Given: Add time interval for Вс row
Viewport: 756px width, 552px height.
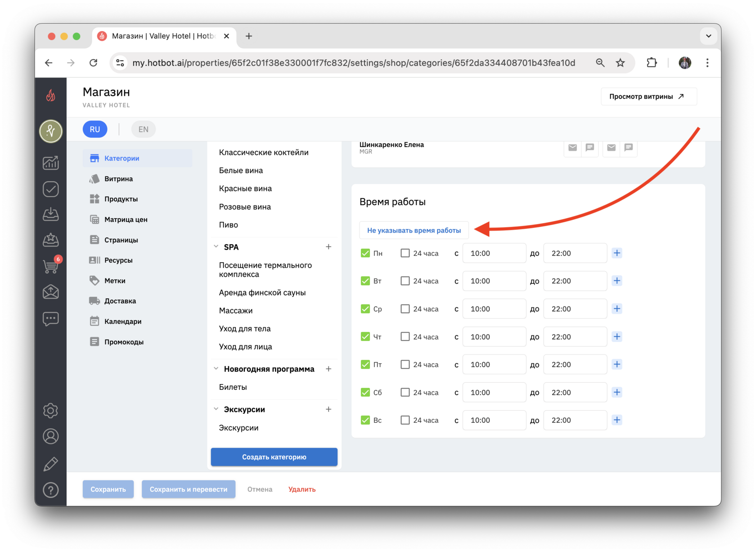Looking at the screenshot, I should [617, 420].
